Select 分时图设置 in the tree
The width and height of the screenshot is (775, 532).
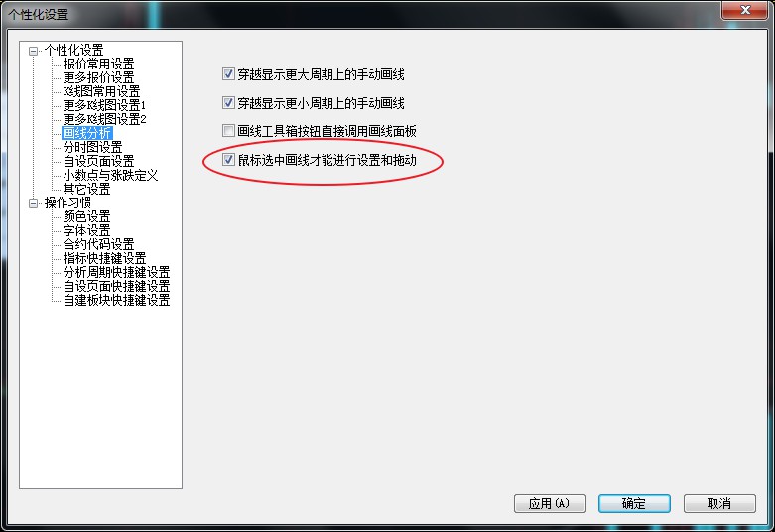click(x=92, y=147)
